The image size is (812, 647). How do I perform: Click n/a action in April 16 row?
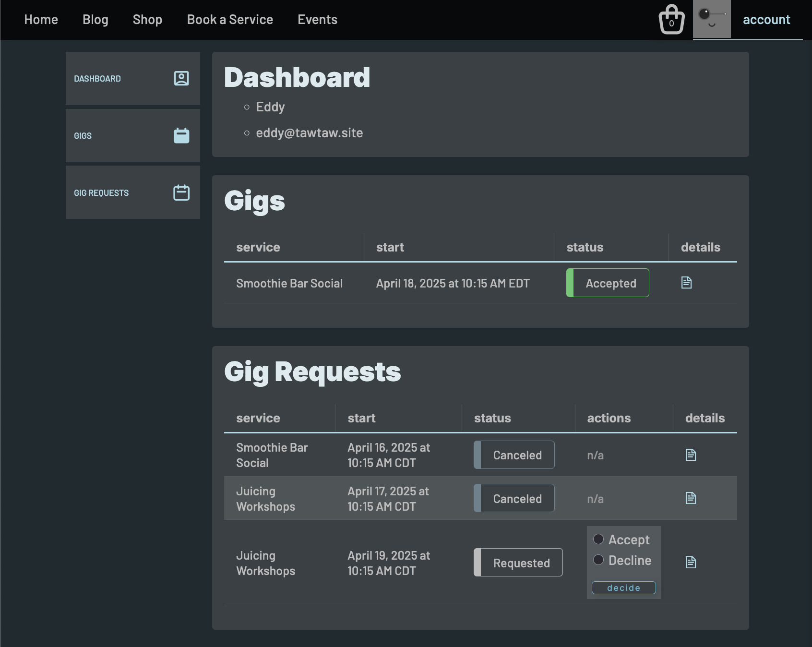596,455
